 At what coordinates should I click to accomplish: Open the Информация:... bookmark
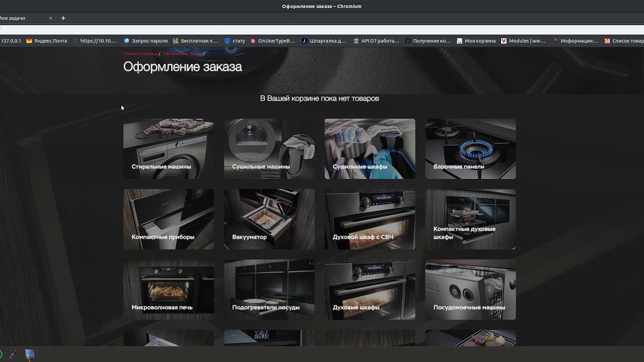point(576,41)
